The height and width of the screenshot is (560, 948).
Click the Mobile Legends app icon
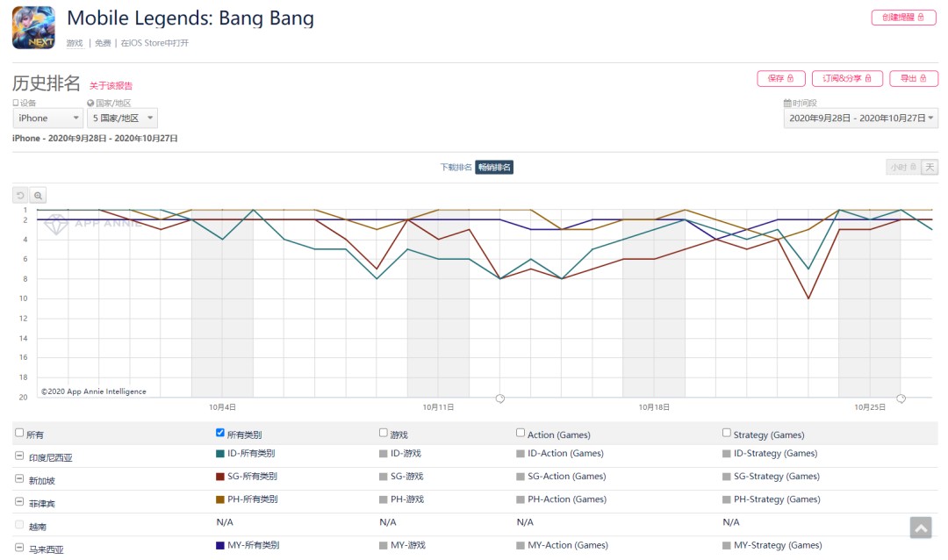pos(33,27)
